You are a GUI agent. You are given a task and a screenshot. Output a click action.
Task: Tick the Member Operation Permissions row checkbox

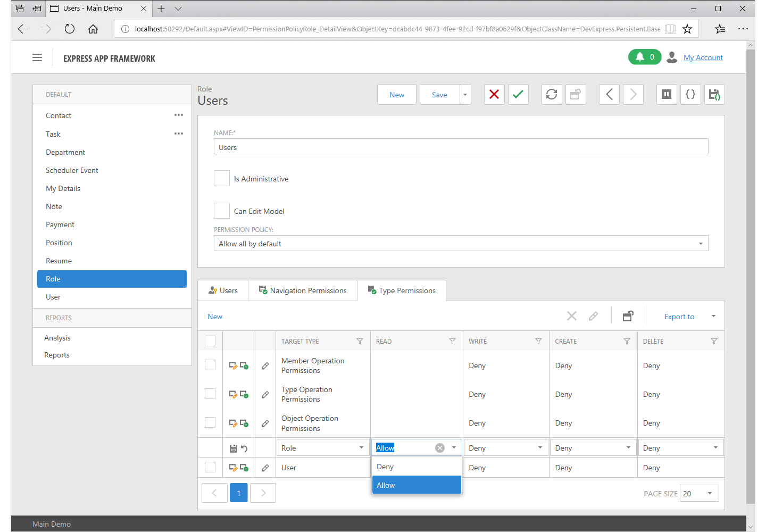pyautogui.click(x=210, y=365)
